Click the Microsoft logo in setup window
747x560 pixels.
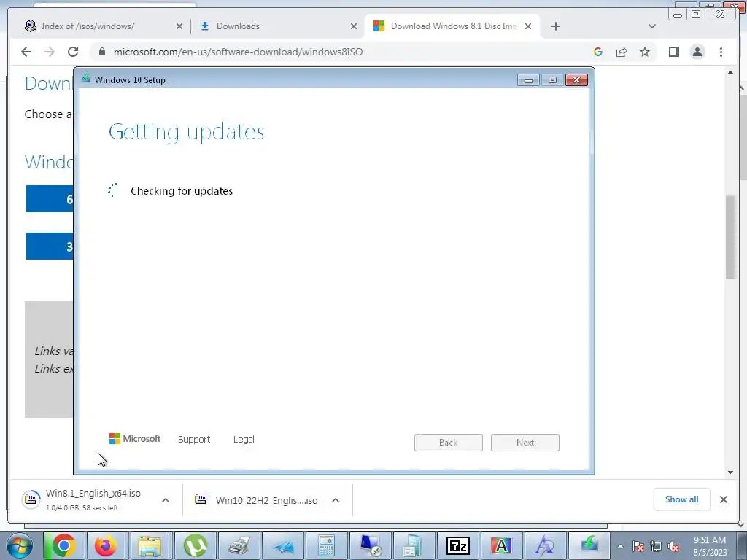(x=135, y=438)
